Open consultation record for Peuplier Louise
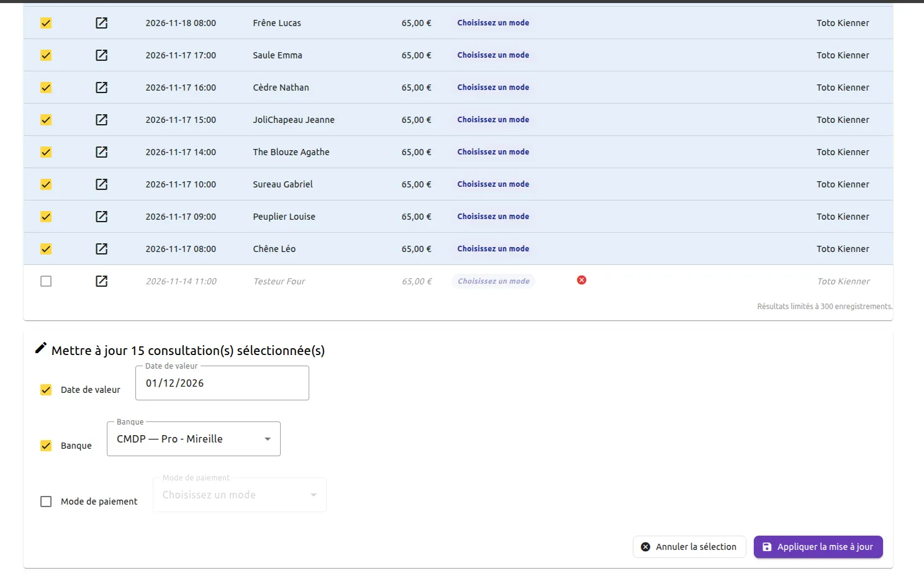Screen dimensions: 924x576 click(x=102, y=217)
